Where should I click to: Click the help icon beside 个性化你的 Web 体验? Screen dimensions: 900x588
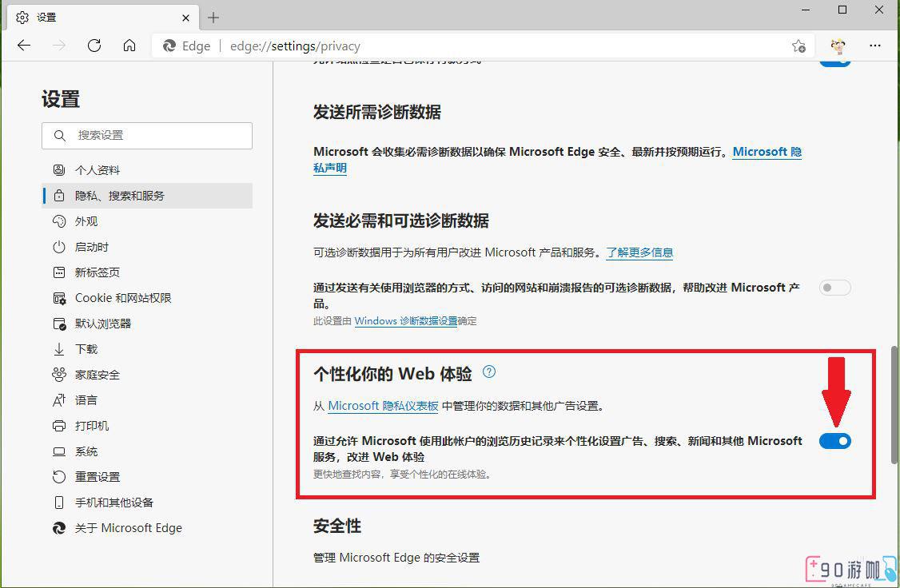(x=489, y=371)
